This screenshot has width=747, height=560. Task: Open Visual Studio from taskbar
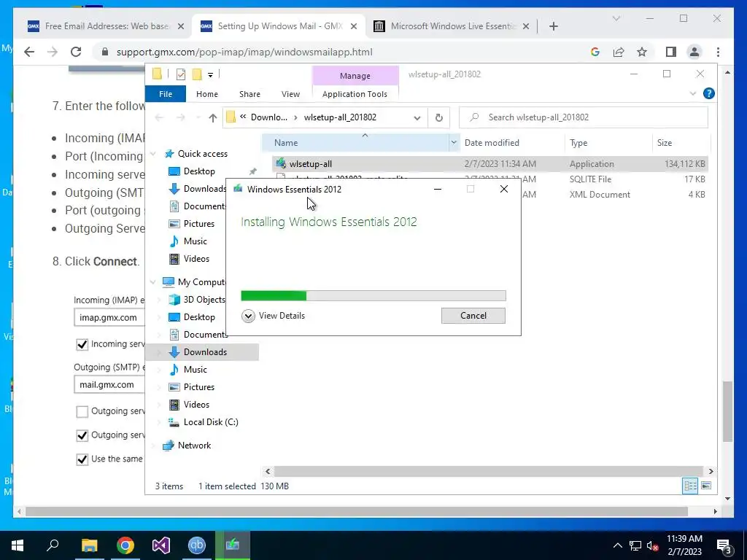pyautogui.click(x=161, y=545)
